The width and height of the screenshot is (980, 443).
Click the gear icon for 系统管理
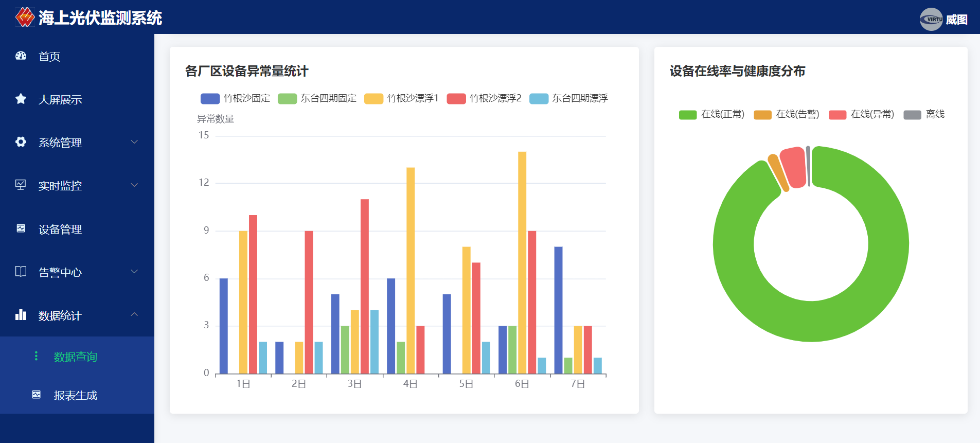pos(21,142)
